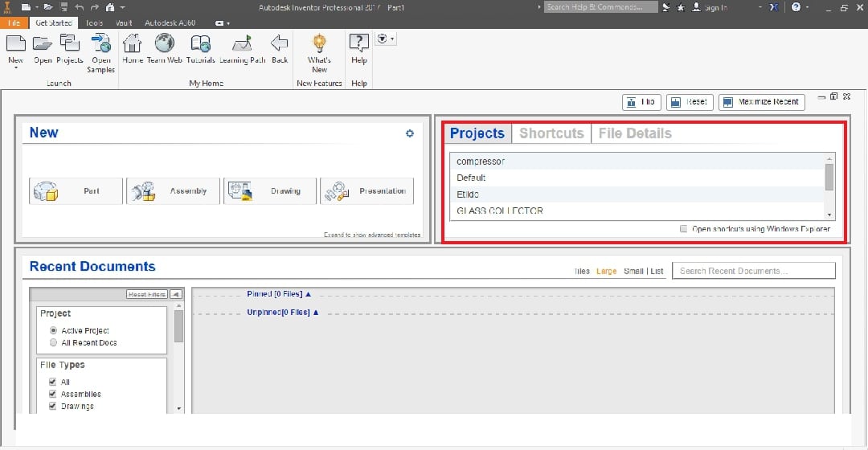This screenshot has height=450, width=868.
Task: Click the What's New lightbulb icon
Action: (319, 44)
